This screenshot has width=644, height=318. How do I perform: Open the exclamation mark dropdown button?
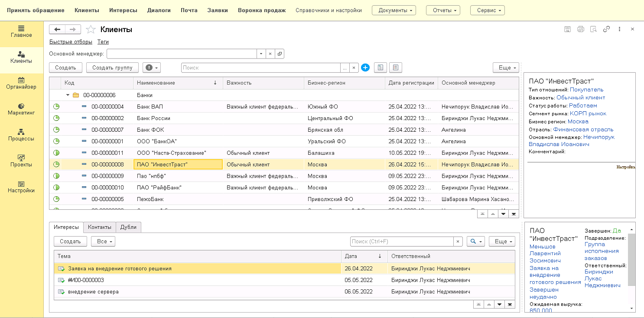click(152, 68)
